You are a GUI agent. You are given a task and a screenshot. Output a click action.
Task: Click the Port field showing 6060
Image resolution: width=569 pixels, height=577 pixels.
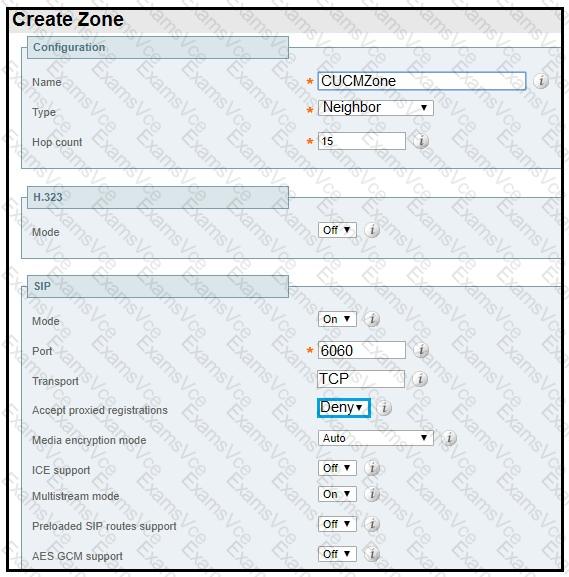(362, 350)
